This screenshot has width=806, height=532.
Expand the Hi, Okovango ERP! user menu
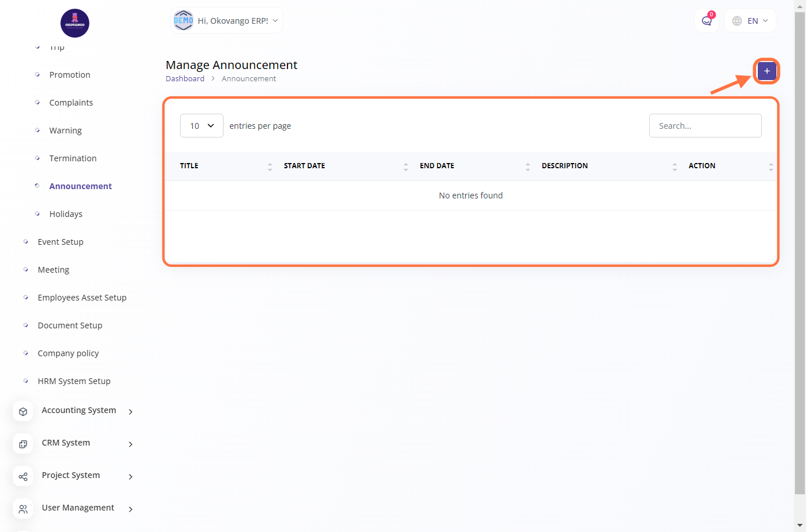238,21
